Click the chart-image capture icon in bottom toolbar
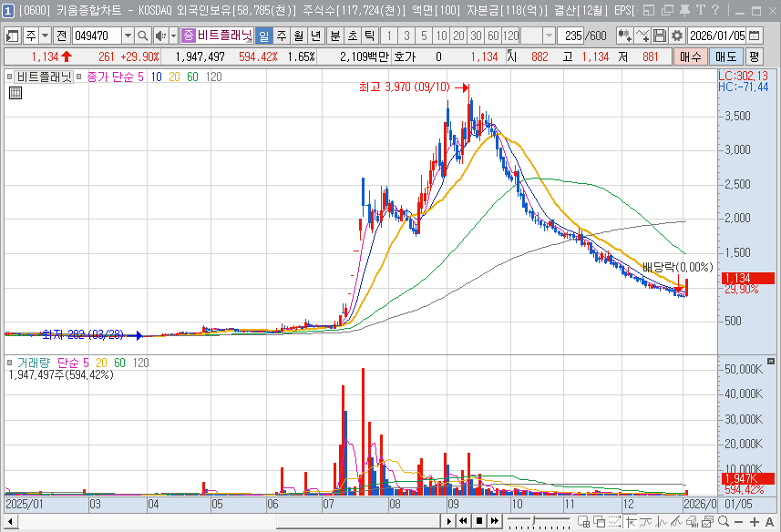 pos(707,522)
